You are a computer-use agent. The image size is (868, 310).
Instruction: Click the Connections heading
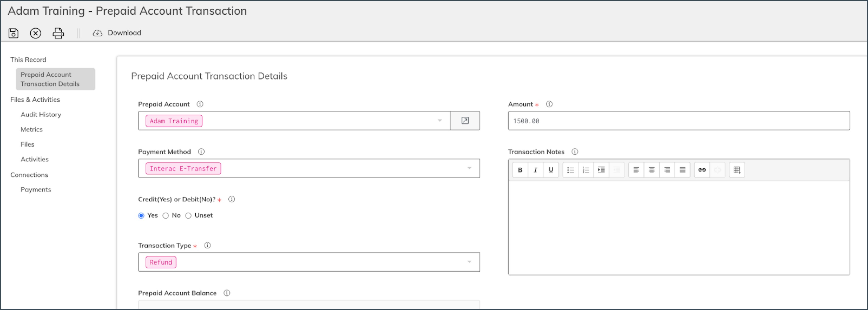[29, 175]
